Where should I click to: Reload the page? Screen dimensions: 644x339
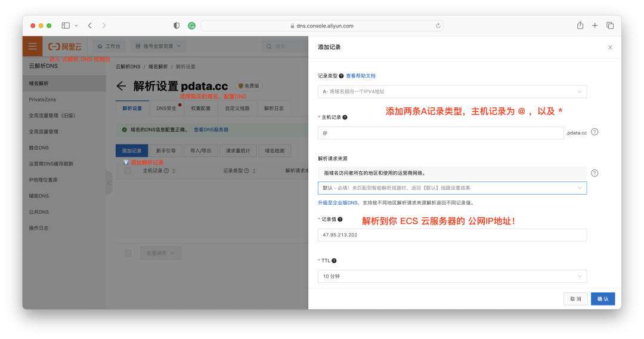[x=438, y=26]
